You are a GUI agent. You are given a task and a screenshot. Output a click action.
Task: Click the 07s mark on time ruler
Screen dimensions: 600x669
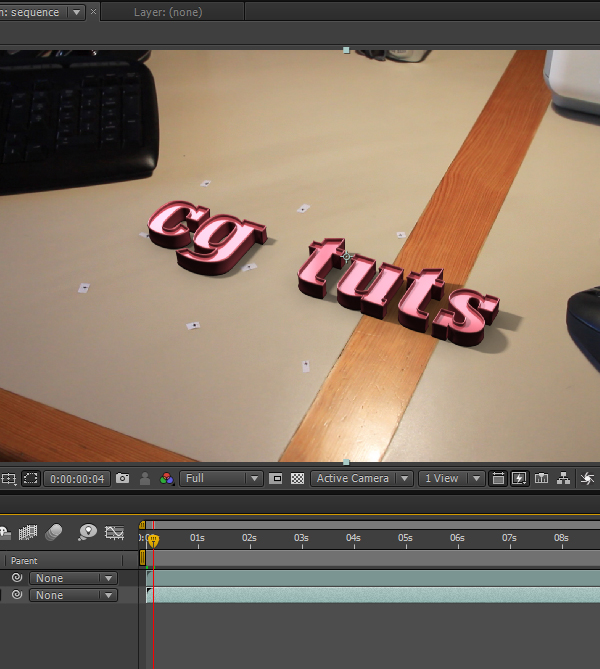[x=510, y=538]
